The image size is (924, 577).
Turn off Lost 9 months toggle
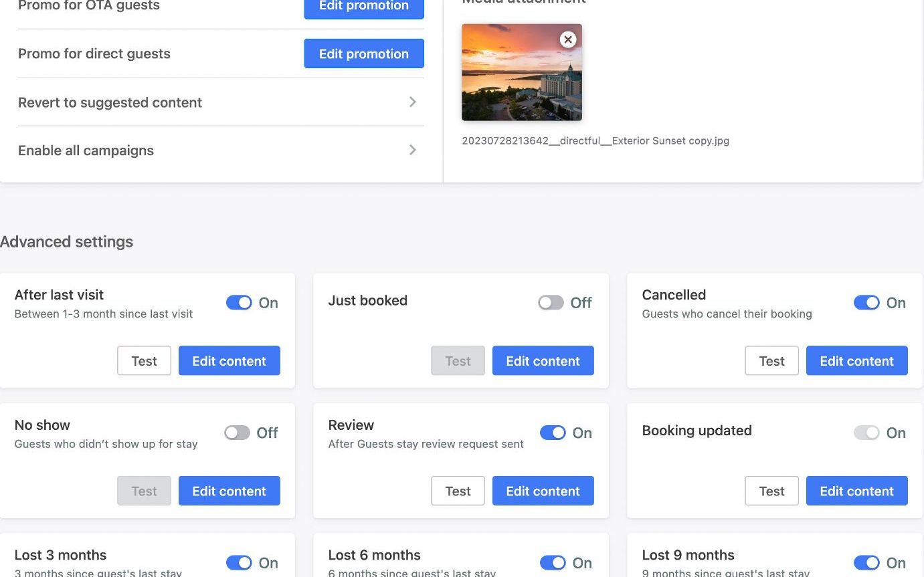866,563
